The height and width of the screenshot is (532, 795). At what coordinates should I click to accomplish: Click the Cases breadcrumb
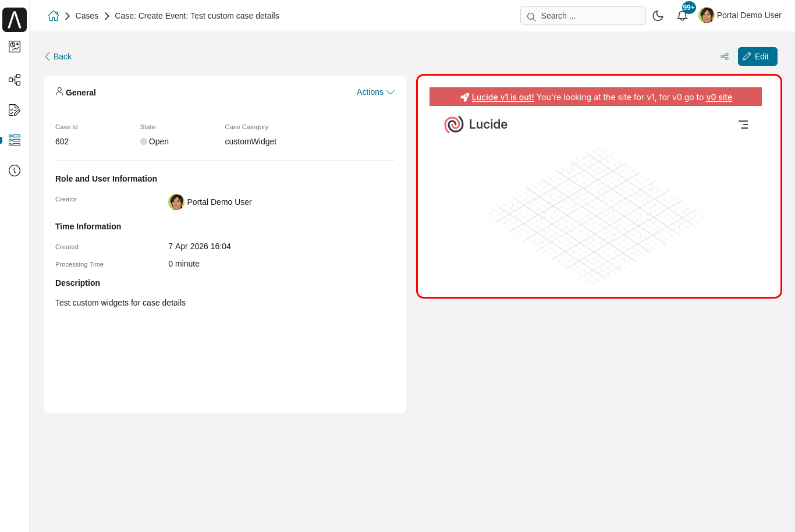click(x=87, y=16)
